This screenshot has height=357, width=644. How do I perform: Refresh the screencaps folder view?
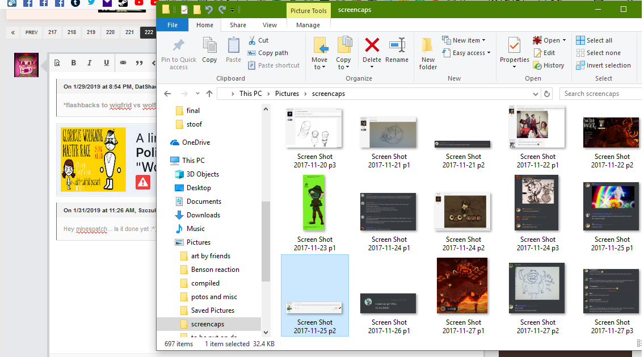coord(547,94)
